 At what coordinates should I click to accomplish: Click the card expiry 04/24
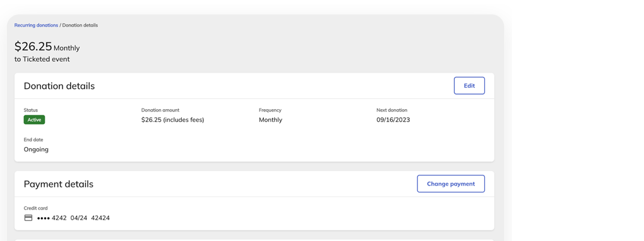click(78, 218)
